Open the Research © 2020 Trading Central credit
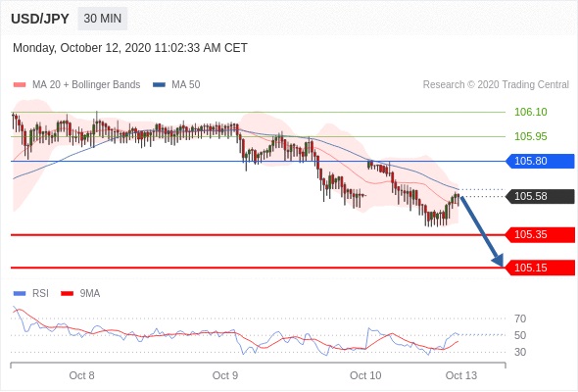The width and height of the screenshot is (578, 392). click(496, 85)
